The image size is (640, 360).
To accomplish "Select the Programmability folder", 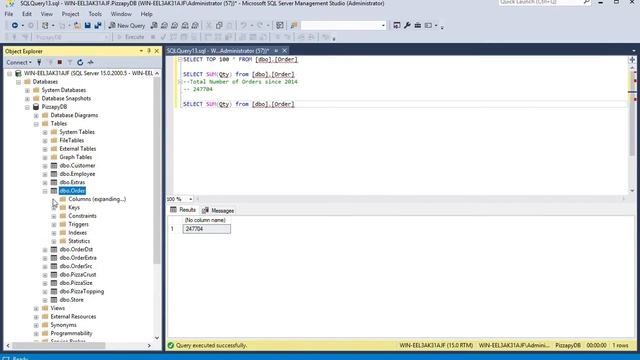I will coord(71,333).
